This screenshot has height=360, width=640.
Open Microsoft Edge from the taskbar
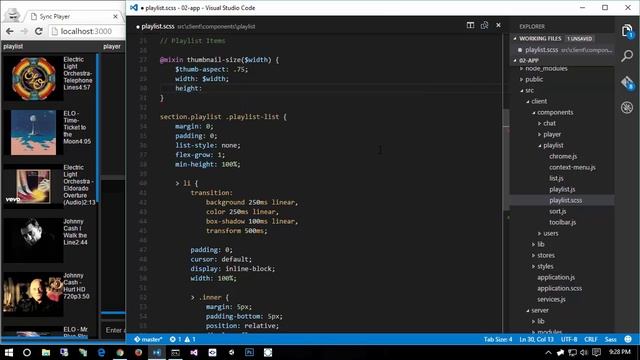(101, 352)
